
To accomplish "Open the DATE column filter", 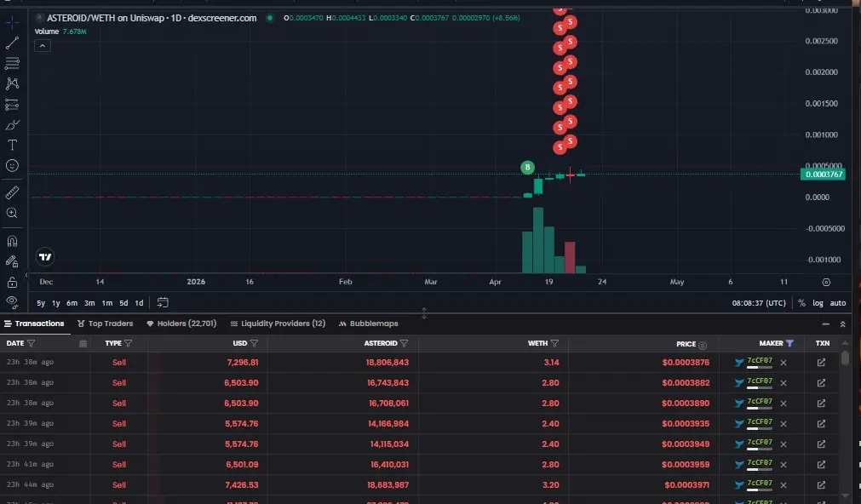I will (x=32, y=343).
